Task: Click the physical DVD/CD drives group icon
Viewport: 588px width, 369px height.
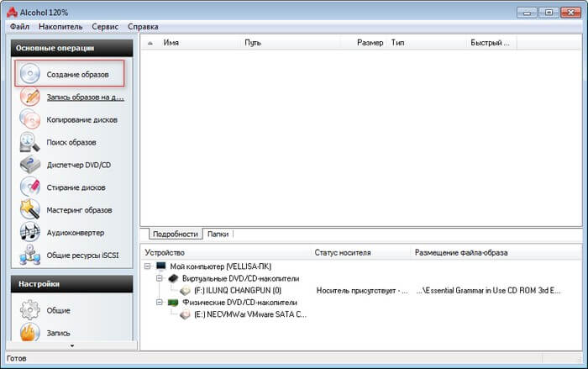Action: [x=173, y=303]
